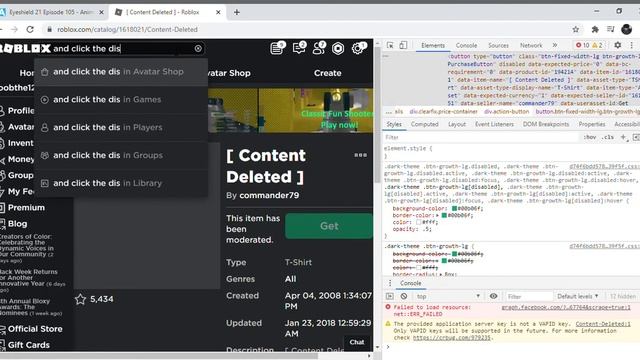Select 'in Groups' search suggestion
Image resolution: width=640 pixels, height=360 pixels.
coord(121,155)
